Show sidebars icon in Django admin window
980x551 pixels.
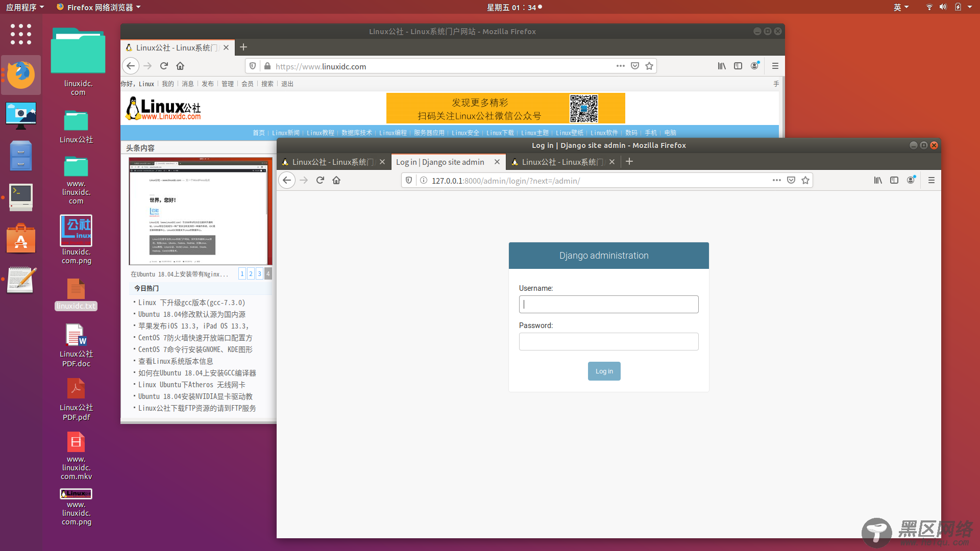[x=894, y=180]
